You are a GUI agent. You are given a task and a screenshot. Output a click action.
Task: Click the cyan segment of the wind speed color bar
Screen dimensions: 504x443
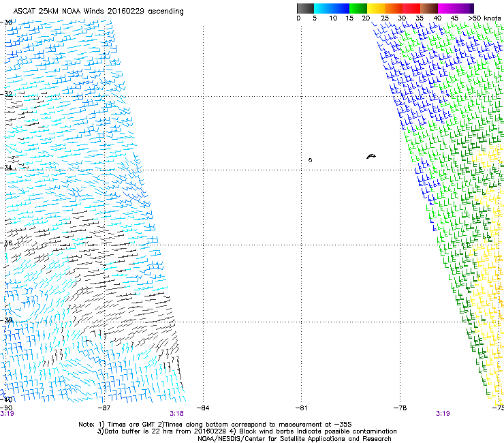coord(323,8)
